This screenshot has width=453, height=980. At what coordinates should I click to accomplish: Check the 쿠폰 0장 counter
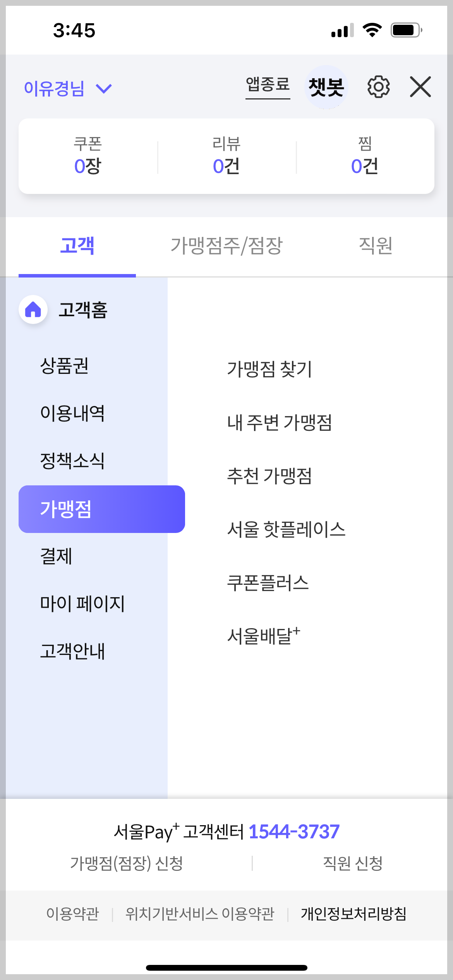pos(88,156)
